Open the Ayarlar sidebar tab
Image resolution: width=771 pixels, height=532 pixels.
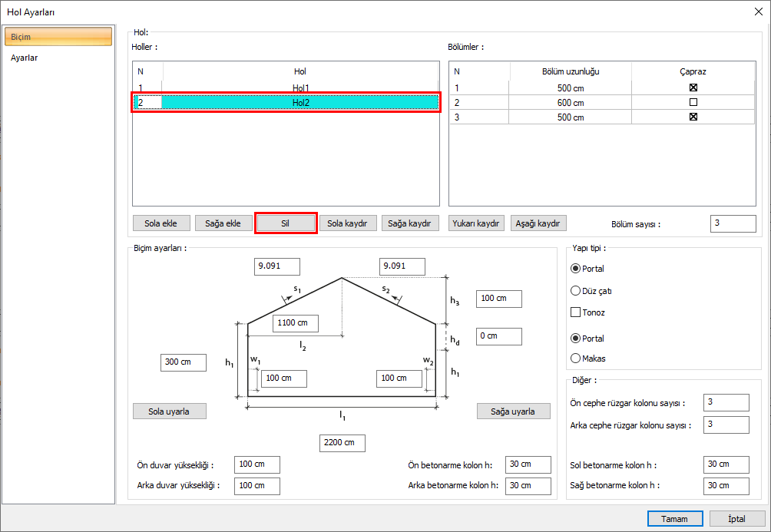pyautogui.click(x=25, y=58)
